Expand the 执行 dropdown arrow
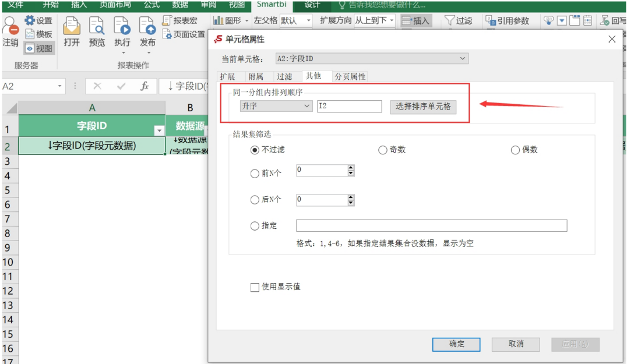This screenshot has width=627, height=364. coord(123,53)
